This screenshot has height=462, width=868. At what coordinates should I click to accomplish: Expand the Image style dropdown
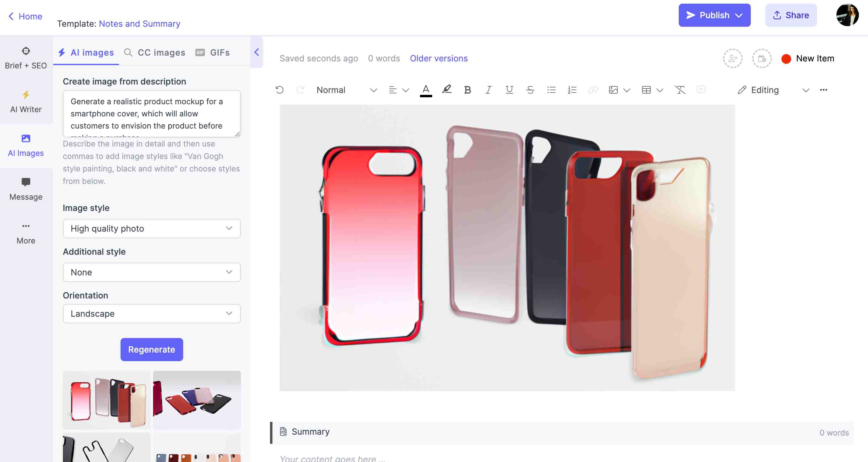[x=152, y=228]
